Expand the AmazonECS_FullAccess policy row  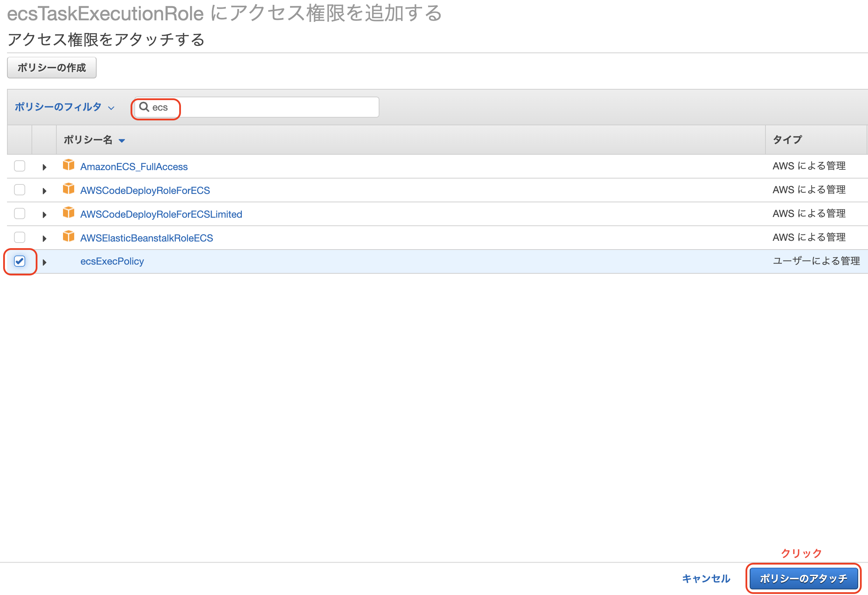(x=44, y=167)
